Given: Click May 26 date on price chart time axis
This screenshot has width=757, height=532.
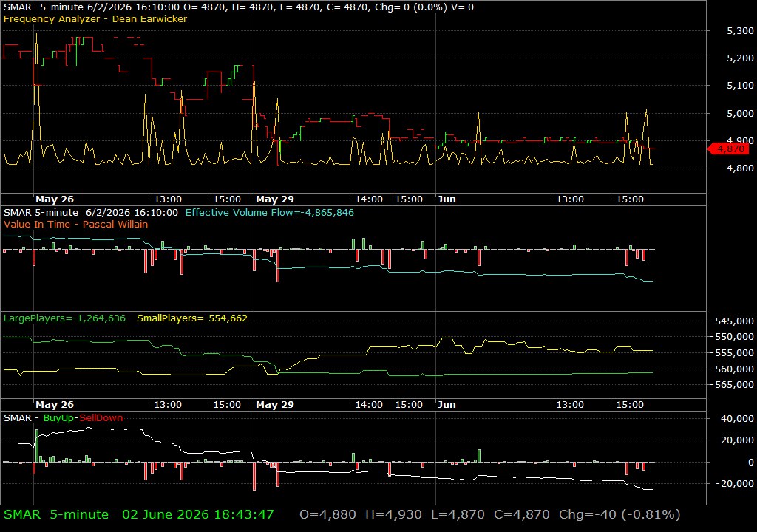Looking at the screenshot, I should pyautogui.click(x=55, y=199).
